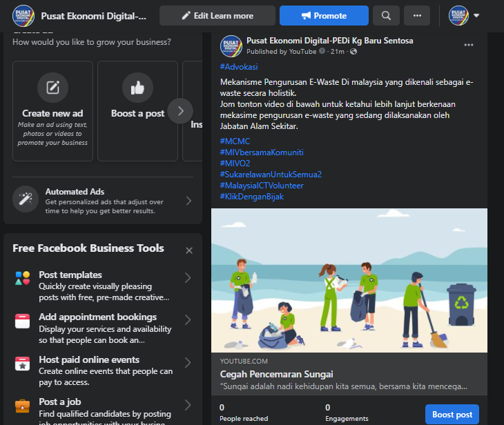Open the #KlikDenganBijak hashtag

(x=252, y=196)
